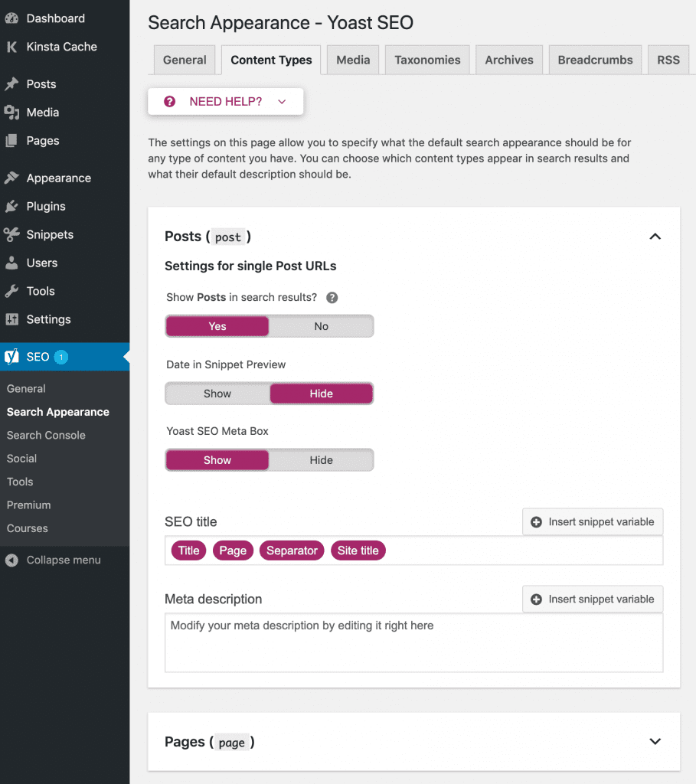The image size is (696, 784).
Task: Click the Dashboard gauge icon in sidebar
Action: [11, 18]
